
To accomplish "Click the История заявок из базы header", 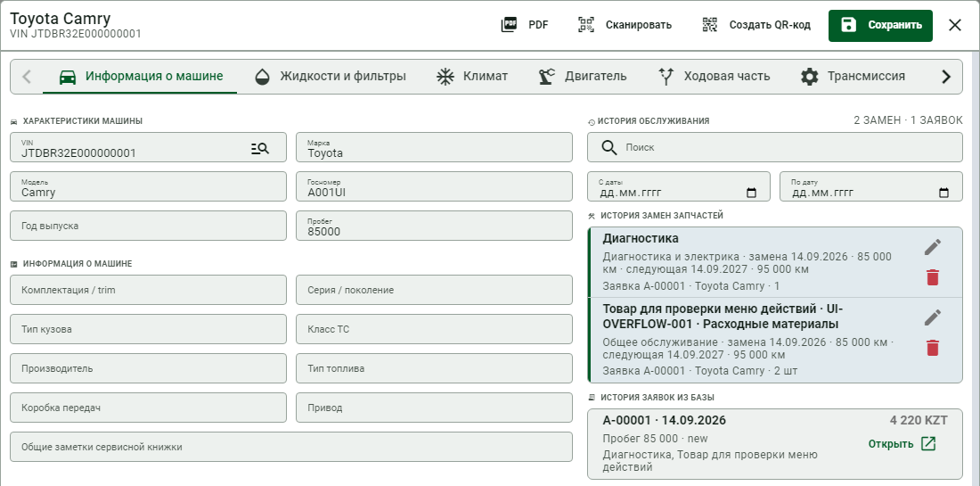I will [x=657, y=397].
